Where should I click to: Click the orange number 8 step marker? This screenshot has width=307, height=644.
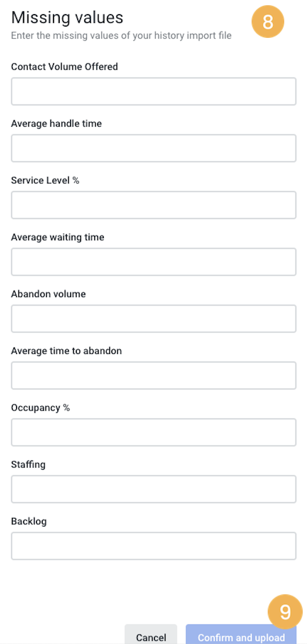(268, 22)
